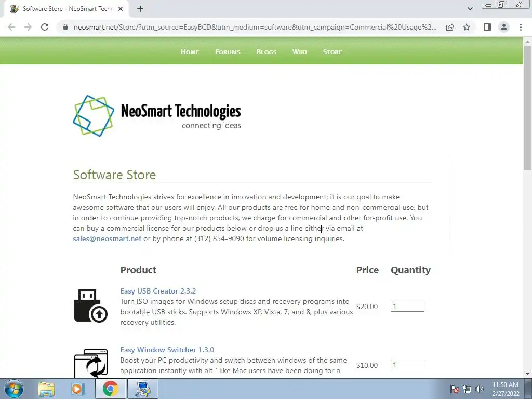The image size is (532, 399).
Task: Open Forums in the navigation bar
Action: tap(228, 52)
